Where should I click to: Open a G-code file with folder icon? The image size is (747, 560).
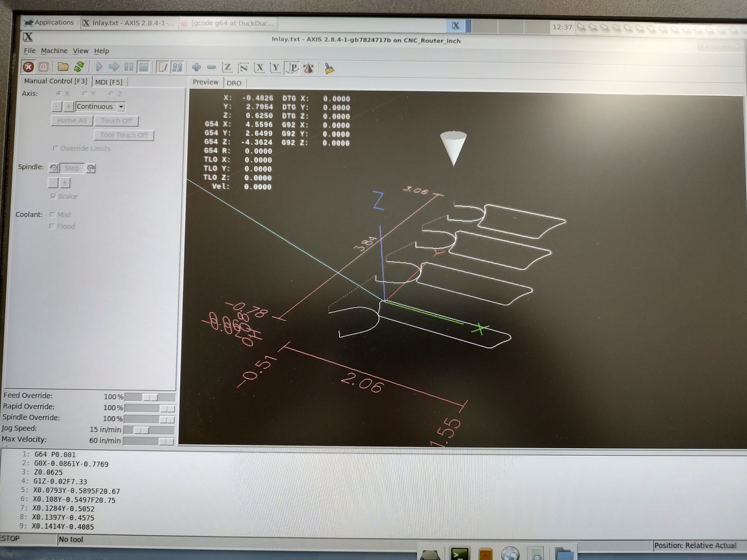point(63,67)
